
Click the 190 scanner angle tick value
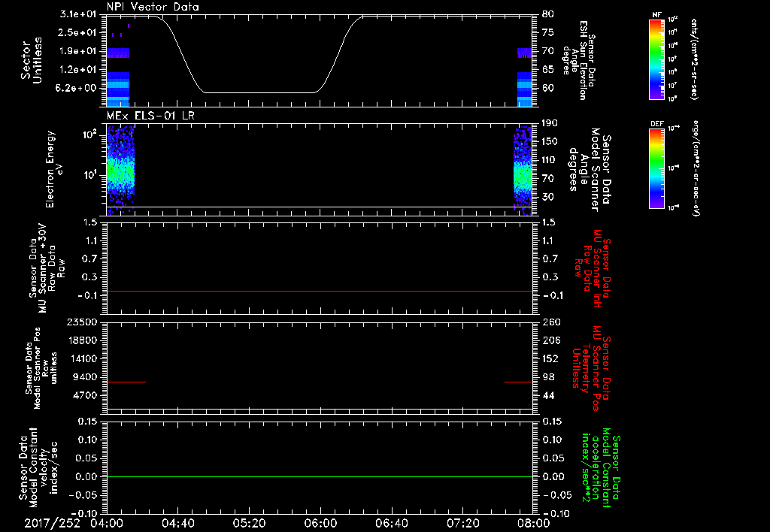click(x=550, y=123)
